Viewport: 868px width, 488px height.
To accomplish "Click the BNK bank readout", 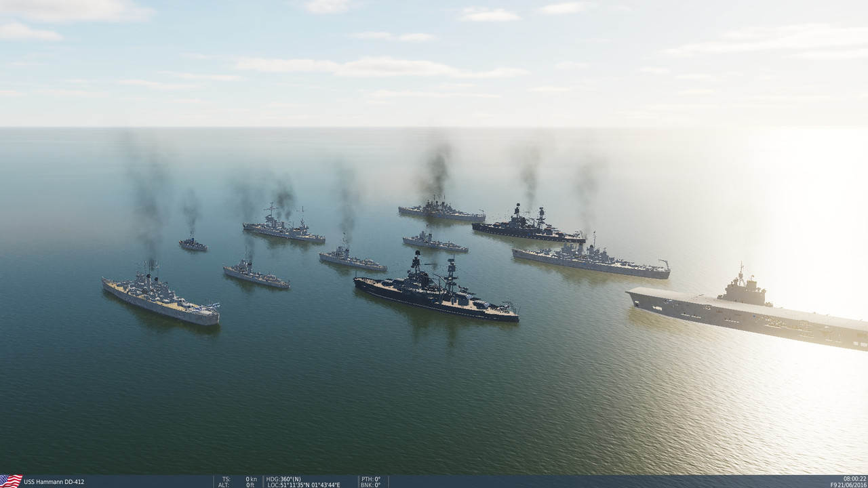I will [x=371, y=485].
